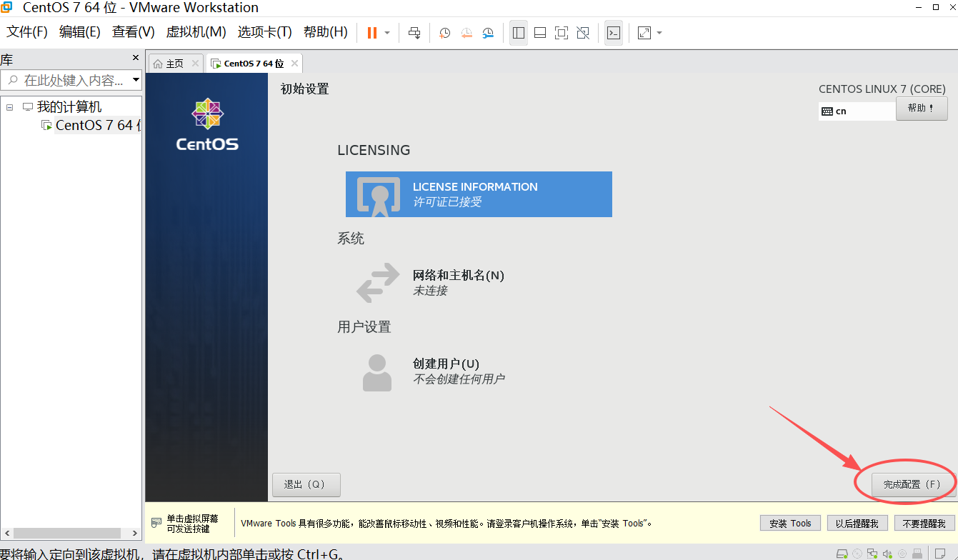Click the CentOS logo in the sidebar
This screenshot has height=560, width=958.
coord(207,125)
